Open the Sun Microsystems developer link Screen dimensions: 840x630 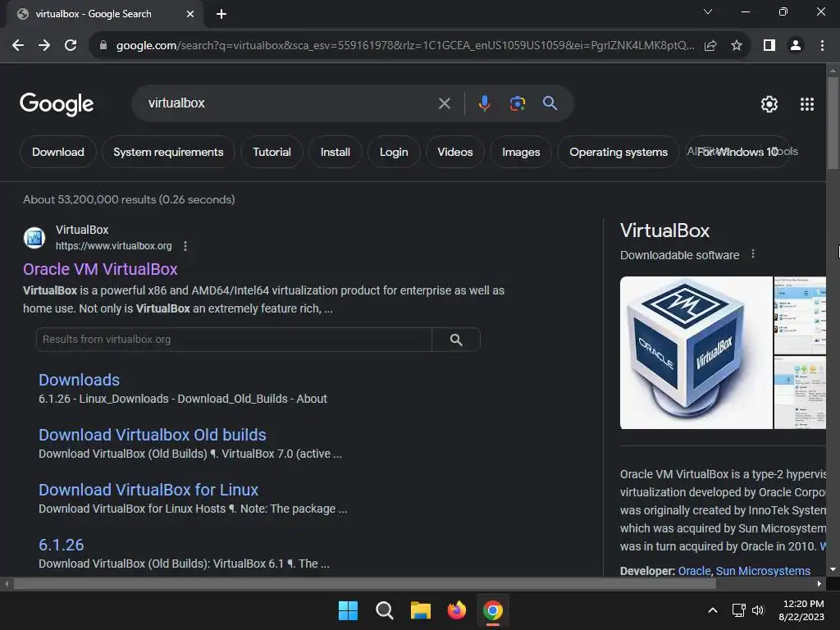(x=763, y=571)
